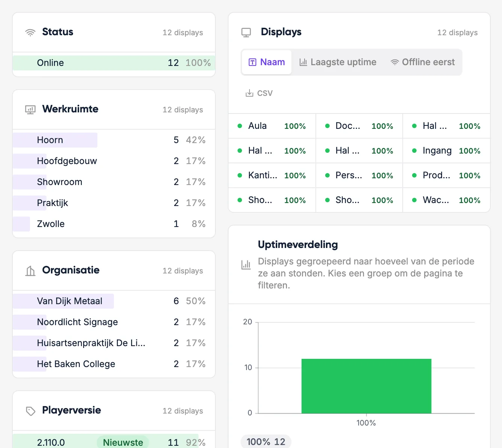Open the Aula display
Viewport: 502px width, 448px height.
(272, 126)
